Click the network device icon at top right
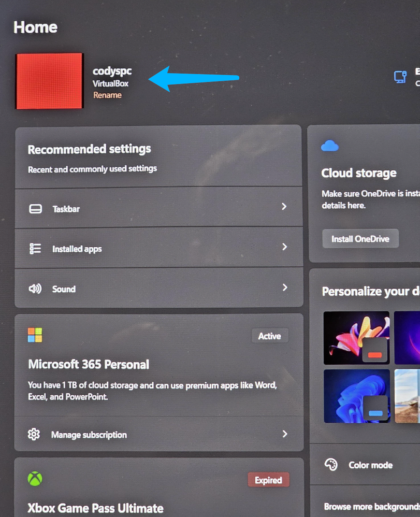The width and height of the screenshot is (420, 517). click(x=400, y=77)
